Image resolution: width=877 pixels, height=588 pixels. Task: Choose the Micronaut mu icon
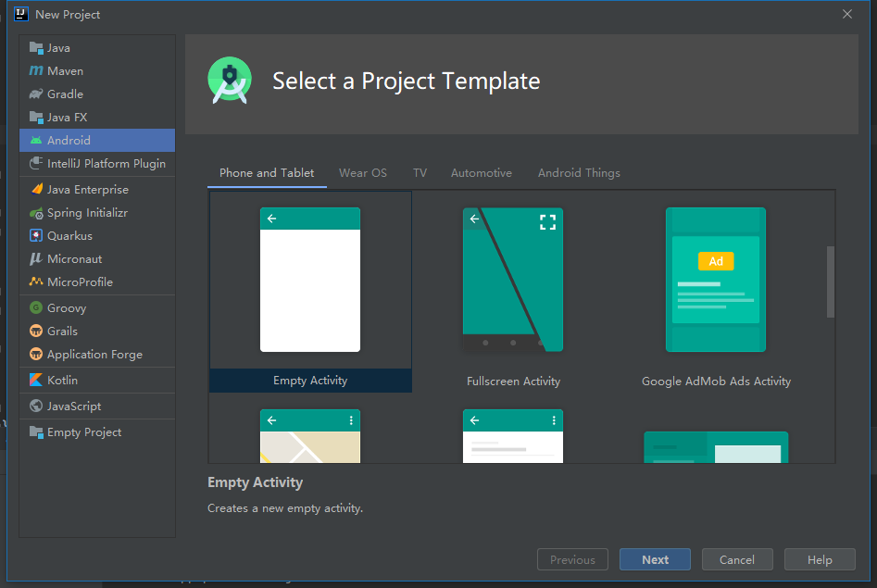click(x=36, y=258)
